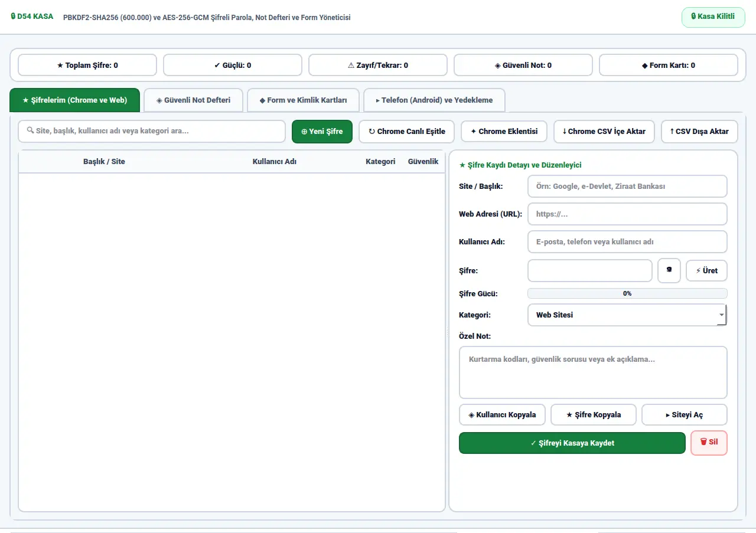
Task: Select the Web Adresi (URL) field
Action: click(627, 214)
